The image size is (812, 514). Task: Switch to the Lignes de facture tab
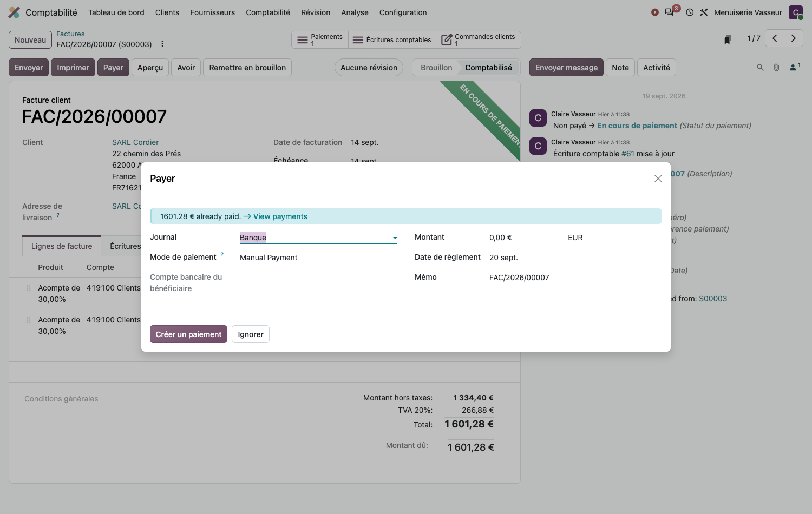point(62,246)
